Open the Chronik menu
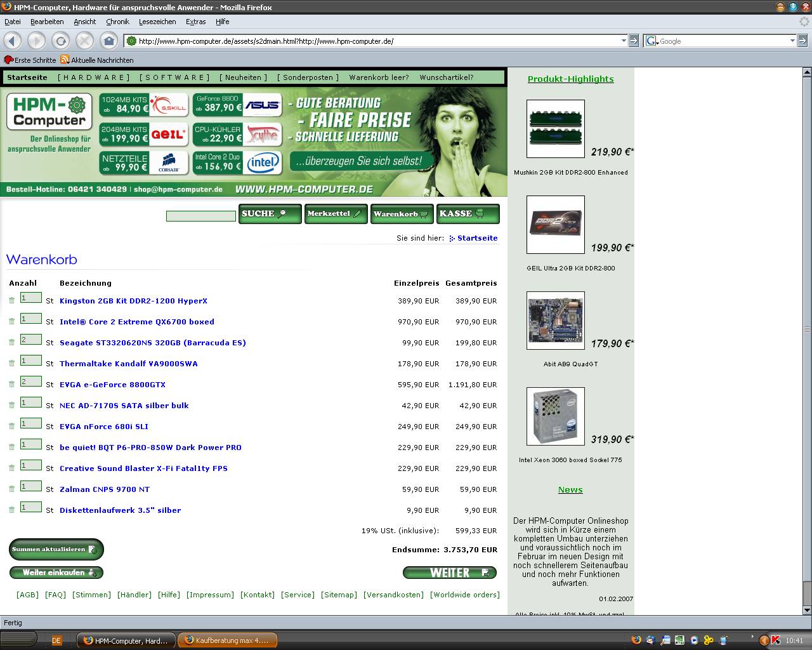This screenshot has height=650, width=812. click(117, 22)
